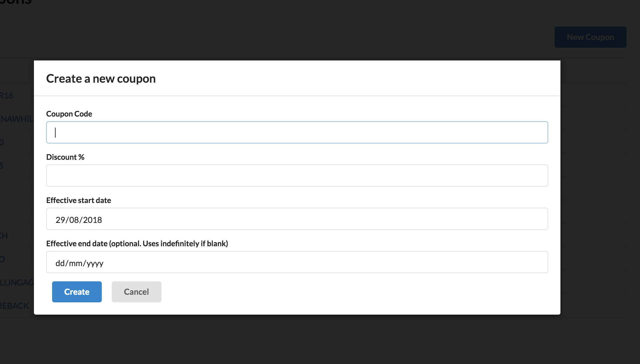Click the Create a new coupon heading
Image resolution: width=640 pixels, height=364 pixels.
[x=101, y=79]
